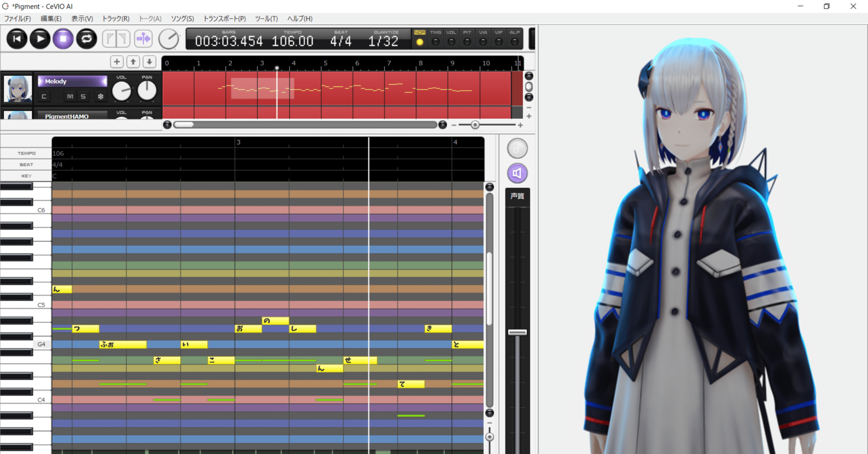Viewport: 868px width, 454px height.
Task: Click the Melody track VOL knob
Action: (x=121, y=92)
